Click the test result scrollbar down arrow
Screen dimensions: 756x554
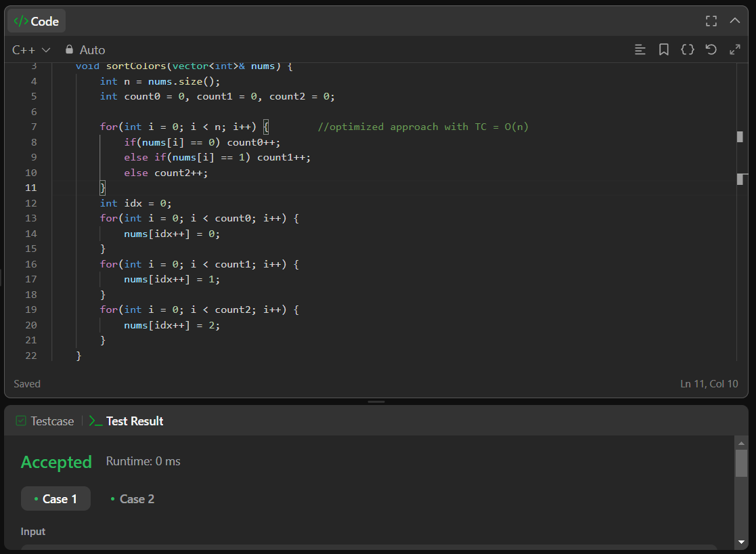pyautogui.click(x=741, y=542)
